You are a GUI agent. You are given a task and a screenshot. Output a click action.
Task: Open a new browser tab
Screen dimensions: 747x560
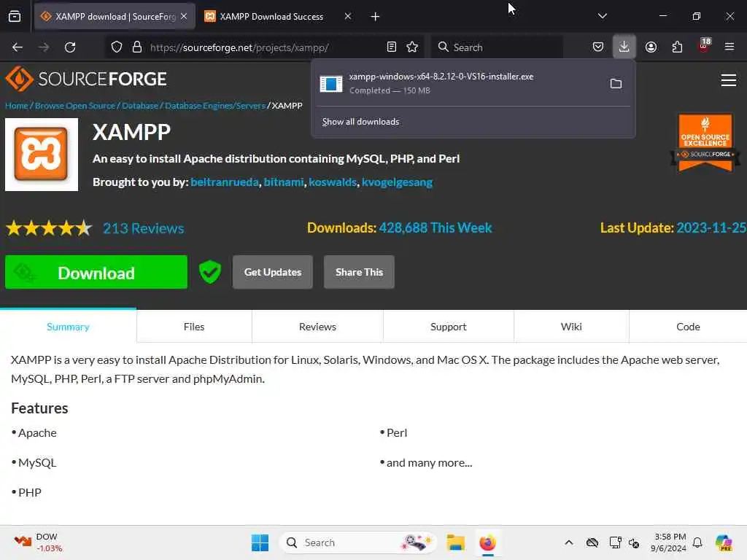click(x=376, y=17)
